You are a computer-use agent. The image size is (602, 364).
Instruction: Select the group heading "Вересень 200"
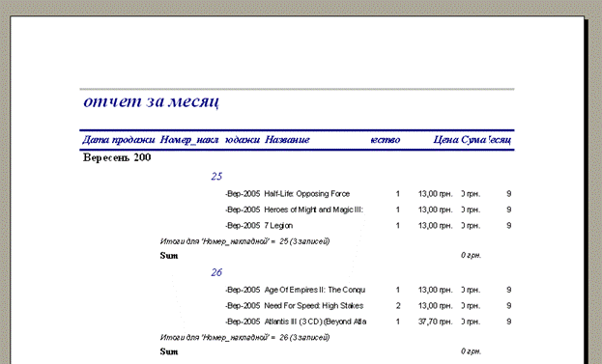[117, 157]
